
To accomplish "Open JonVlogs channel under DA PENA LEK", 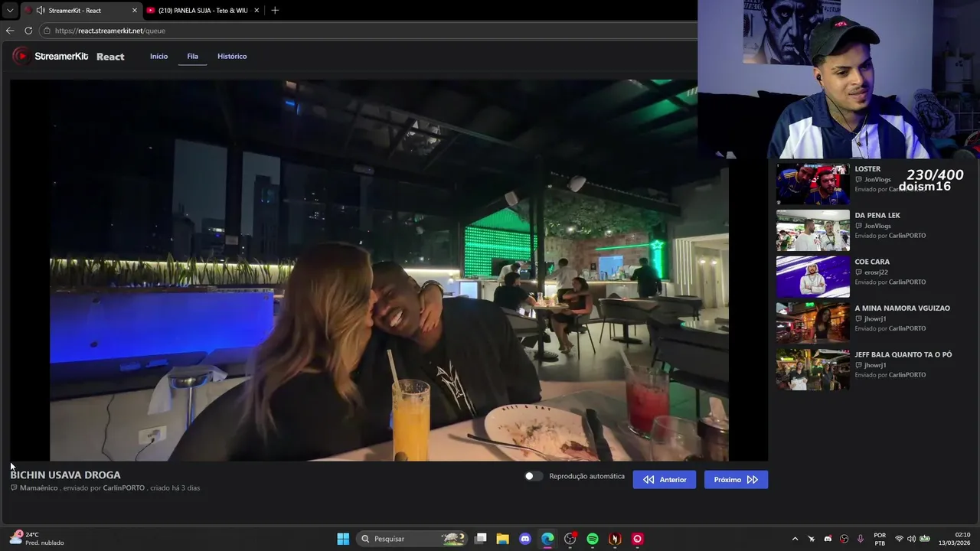I will 877,227.
